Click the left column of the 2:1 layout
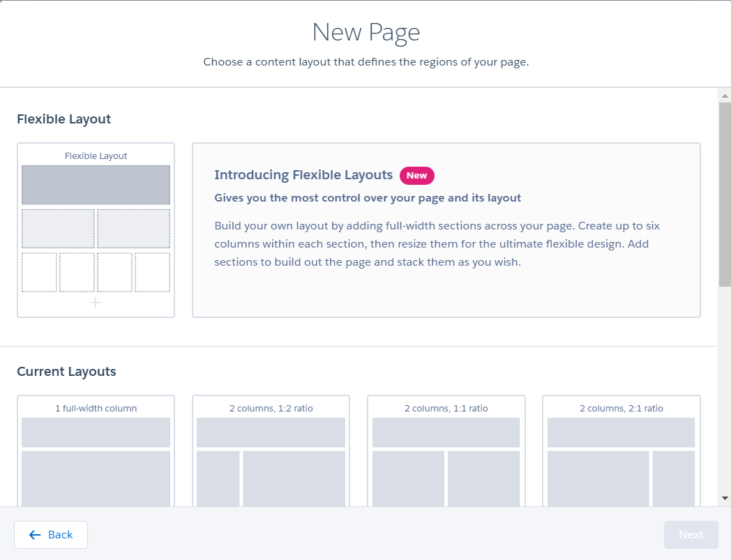This screenshot has width=731, height=560. click(x=597, y=478)
